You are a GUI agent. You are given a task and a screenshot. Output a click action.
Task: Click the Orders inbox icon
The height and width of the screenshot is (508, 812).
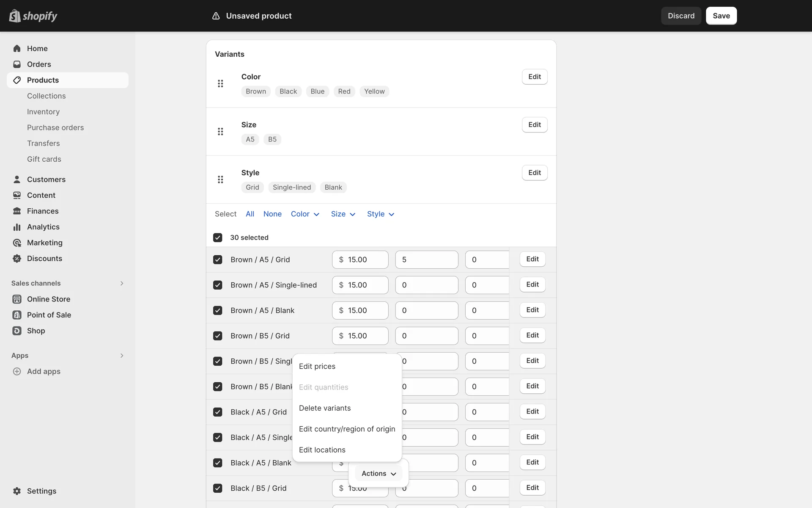[x=17, y=64]
